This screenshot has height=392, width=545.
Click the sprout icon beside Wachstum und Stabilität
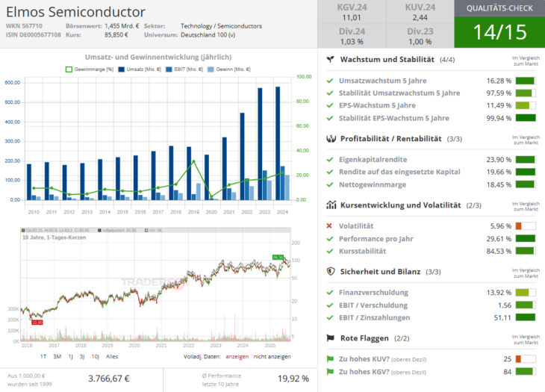tap(330, 59)
